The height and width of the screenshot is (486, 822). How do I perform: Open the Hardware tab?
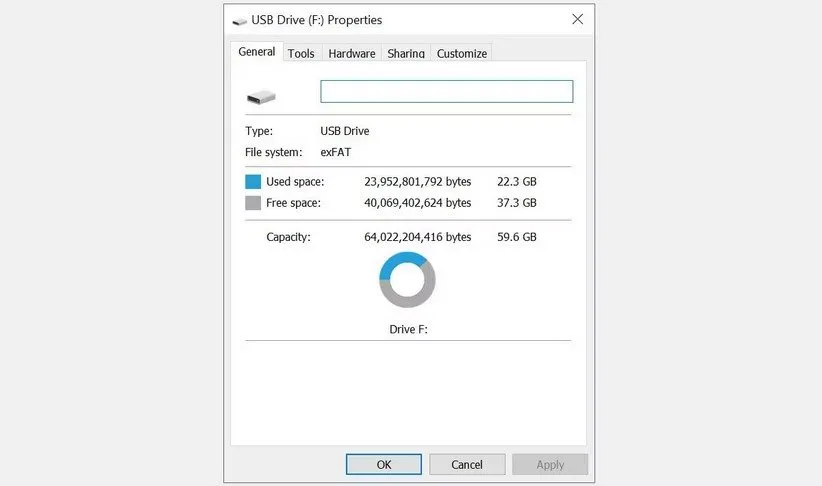pyautogui.click(x=352, y=53)
